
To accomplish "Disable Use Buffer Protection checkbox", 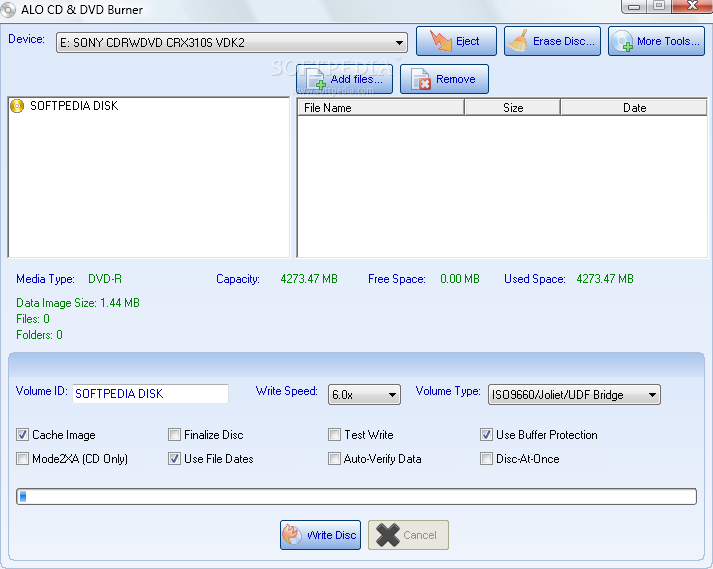I will 486,434.
